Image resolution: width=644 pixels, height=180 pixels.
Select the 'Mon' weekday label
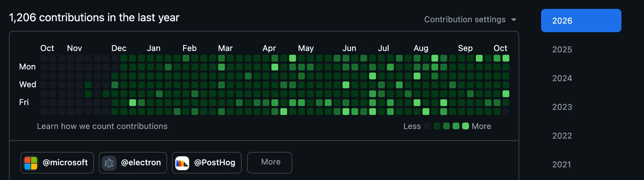pyautogui.click(x=27, y=67)
